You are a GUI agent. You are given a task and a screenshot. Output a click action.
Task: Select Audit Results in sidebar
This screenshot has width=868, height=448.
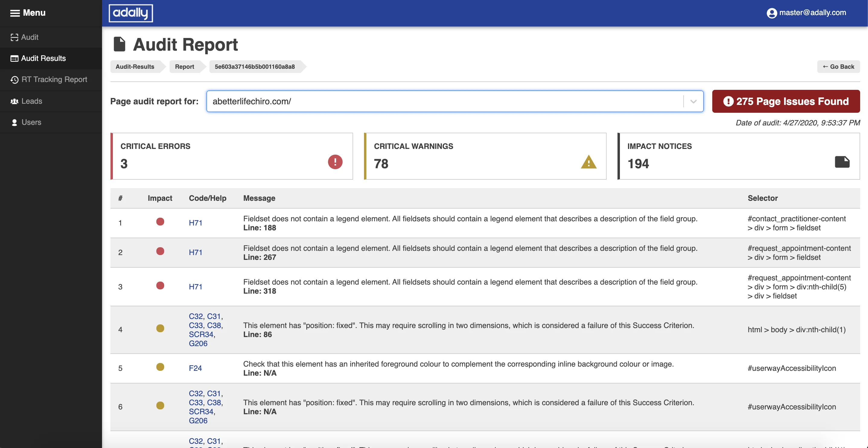43,58
